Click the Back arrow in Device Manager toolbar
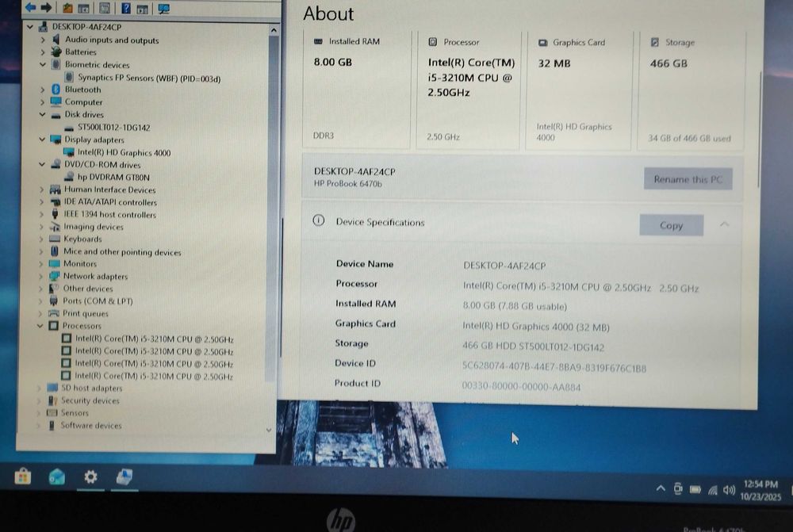 (30, 7)
